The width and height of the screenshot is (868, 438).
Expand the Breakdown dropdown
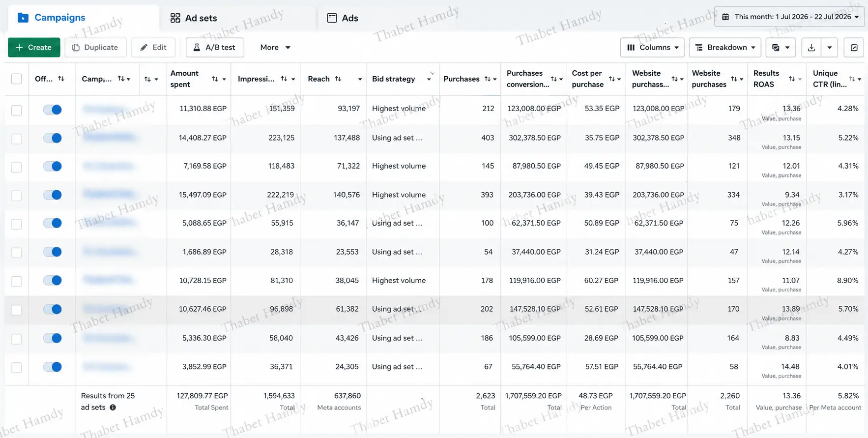click(x=725, y=48)
